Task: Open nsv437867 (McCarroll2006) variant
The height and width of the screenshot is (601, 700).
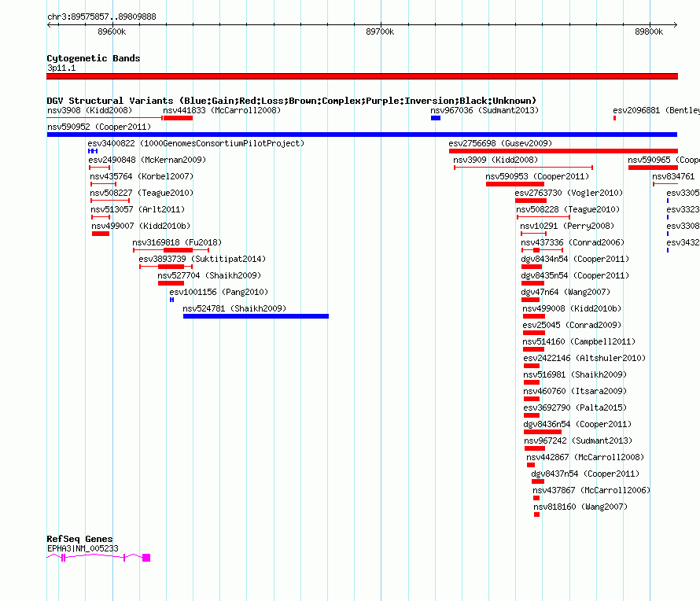Action: 591,490
